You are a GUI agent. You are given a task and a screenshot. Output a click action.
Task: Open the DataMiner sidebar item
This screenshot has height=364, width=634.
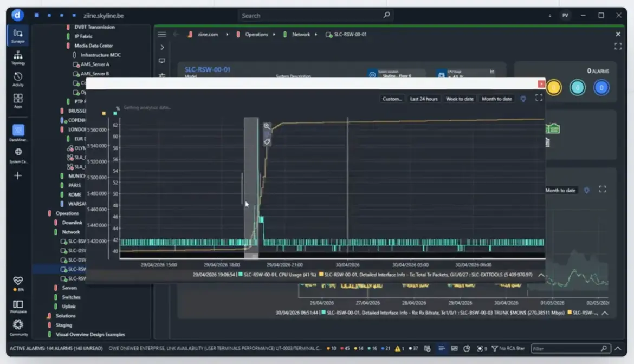click(x=18, y=133)
